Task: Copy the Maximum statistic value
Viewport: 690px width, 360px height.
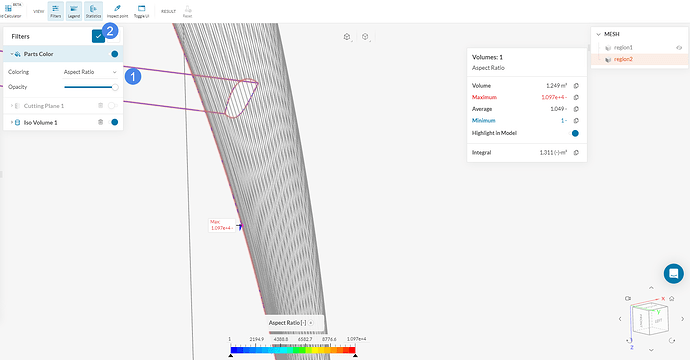Action: pos(576,97)
